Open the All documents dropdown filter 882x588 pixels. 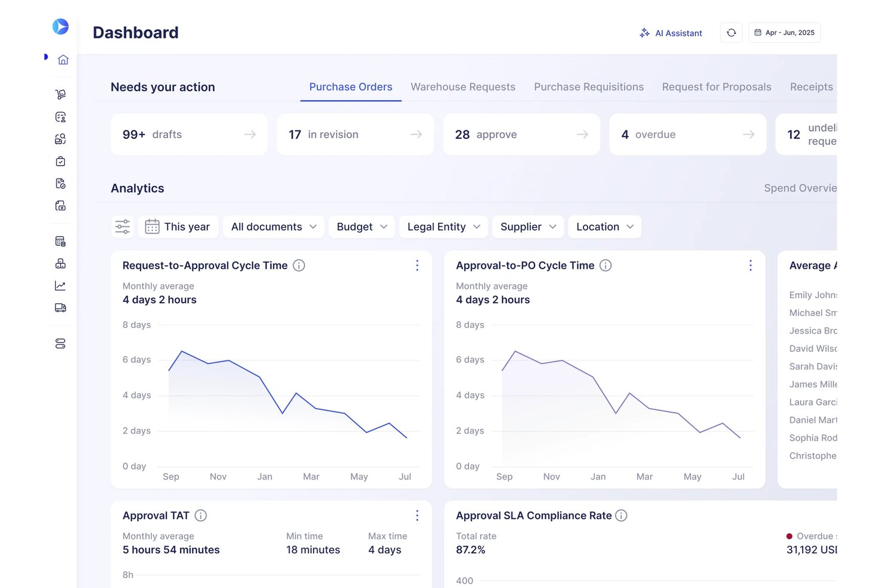tap(274, 227)
